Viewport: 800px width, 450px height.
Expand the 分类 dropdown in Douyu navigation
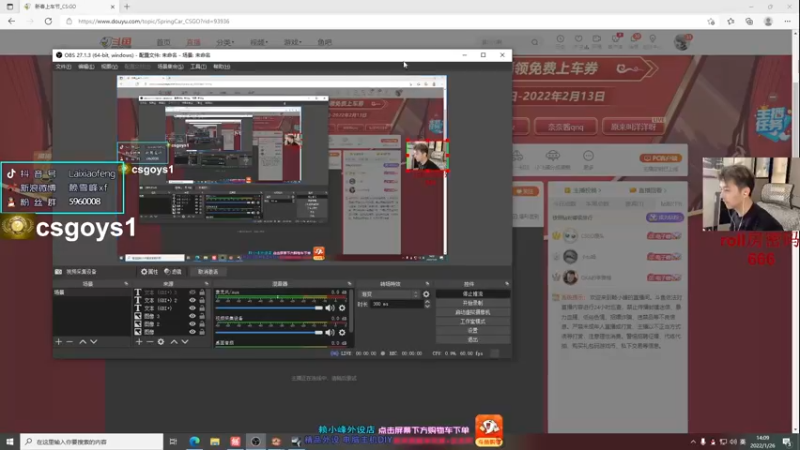click(x=224, y=42)
